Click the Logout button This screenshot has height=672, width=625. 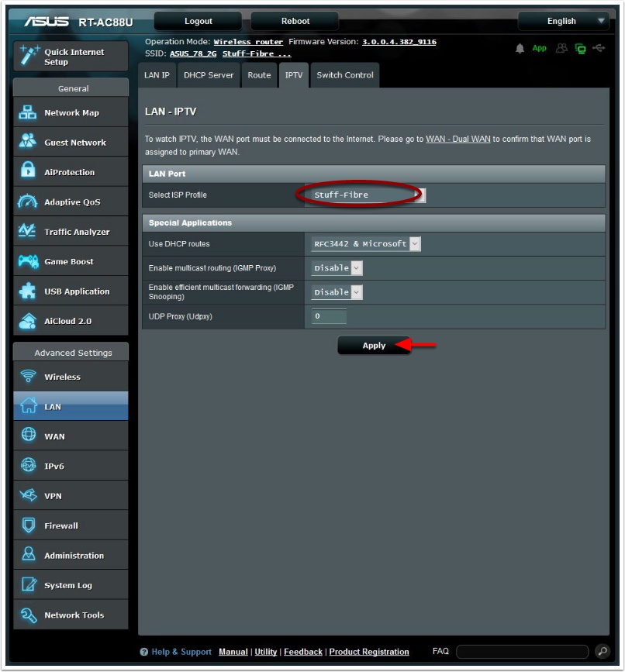(198, 21)
